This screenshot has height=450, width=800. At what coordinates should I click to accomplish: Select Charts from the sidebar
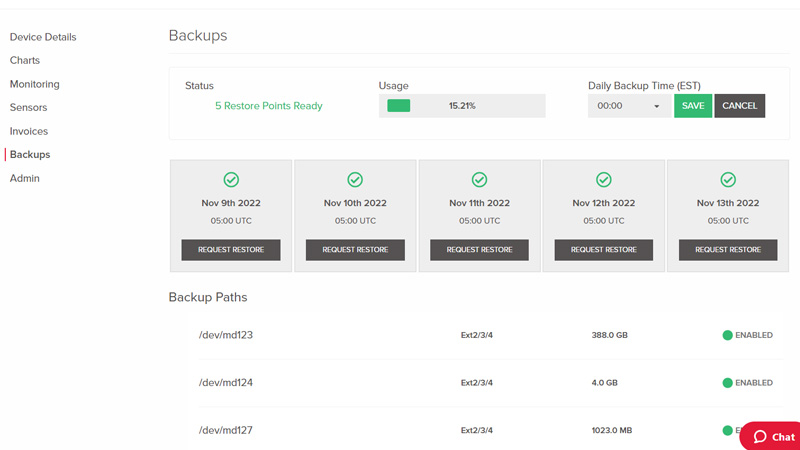click(25, 61)
